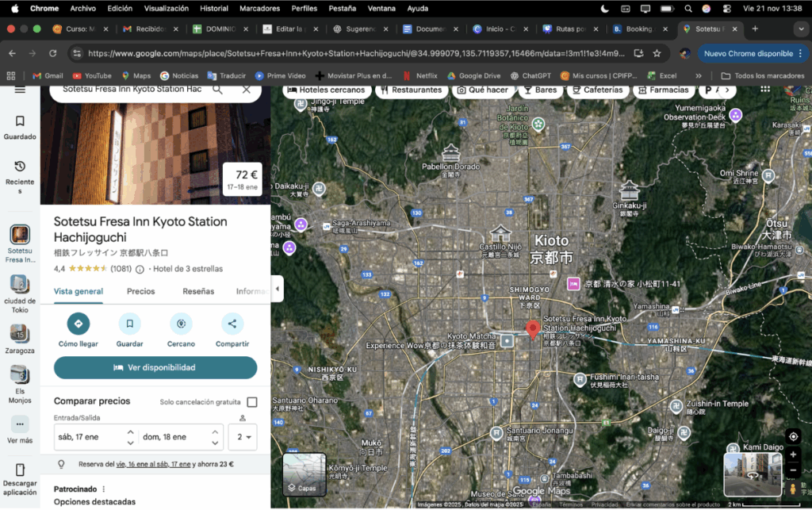Open the guest count dropdown
Viewport: 812px width, 510px height.
[x=243, y=437]
